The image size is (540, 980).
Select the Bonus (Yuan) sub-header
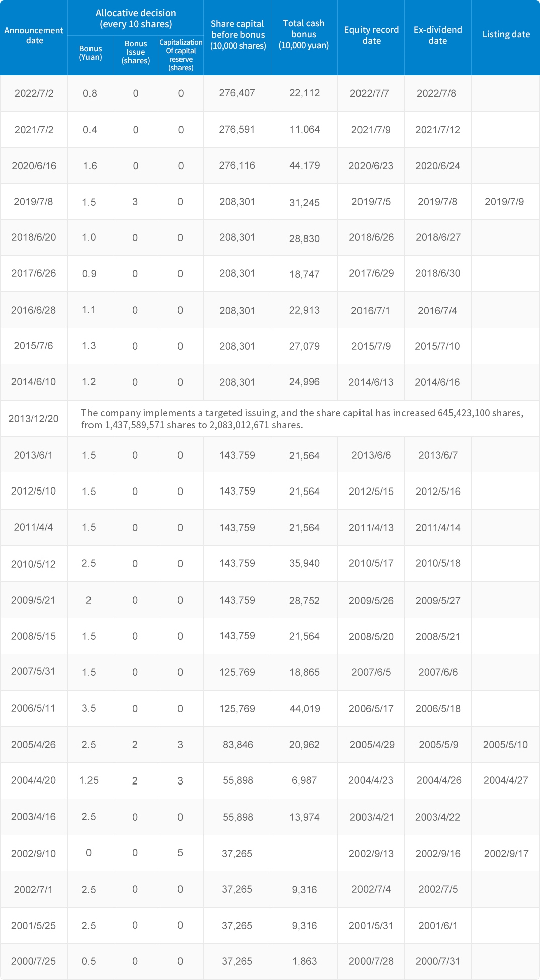coord(91,53)
